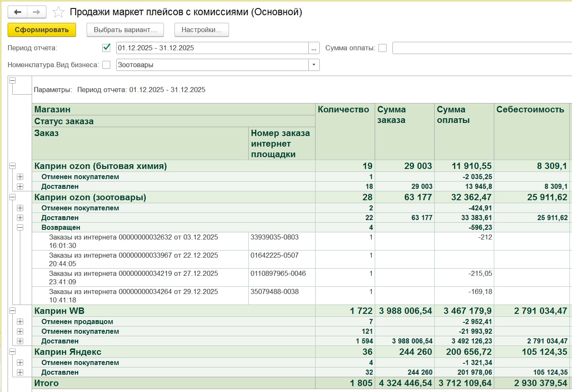Select the Каприн Яндекс row name
Screen dimensions: 572x392
coord(68,352)
